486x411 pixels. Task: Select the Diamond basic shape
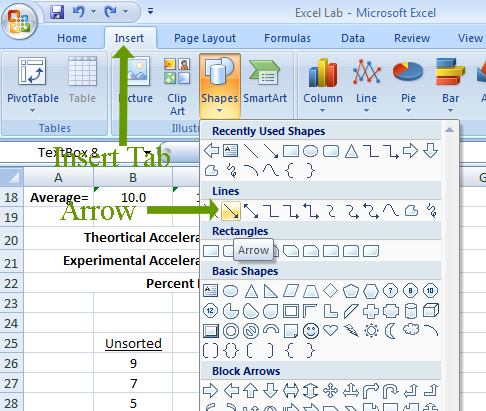pyautogui.click(x=331, y=291)
